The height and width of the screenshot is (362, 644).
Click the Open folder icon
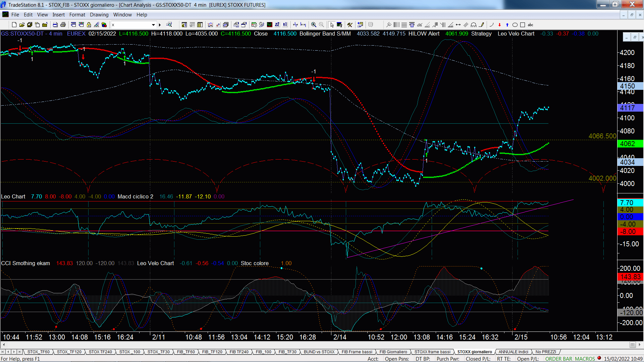[x=22, y=25]
